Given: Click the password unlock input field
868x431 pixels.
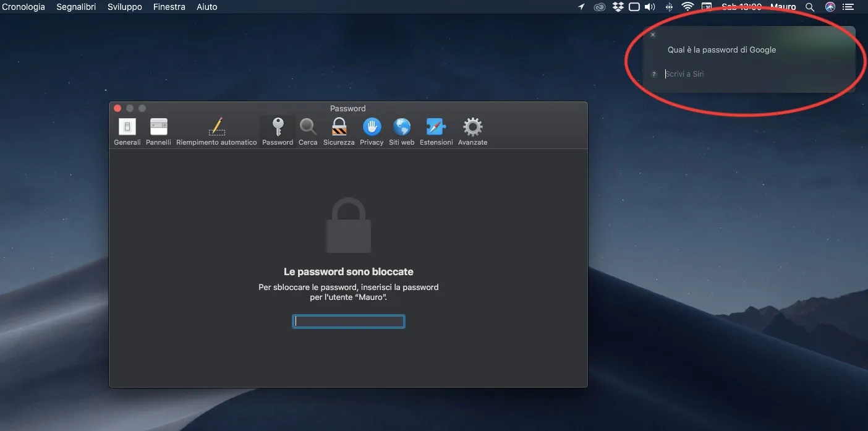Looking at the screenshot, I should click(x=348, y=321).
